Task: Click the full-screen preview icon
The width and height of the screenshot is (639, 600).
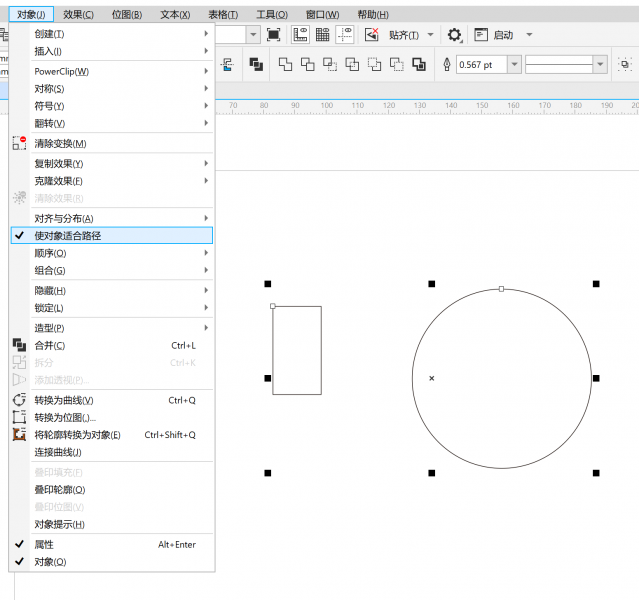Action: click(x=273, y=35)
